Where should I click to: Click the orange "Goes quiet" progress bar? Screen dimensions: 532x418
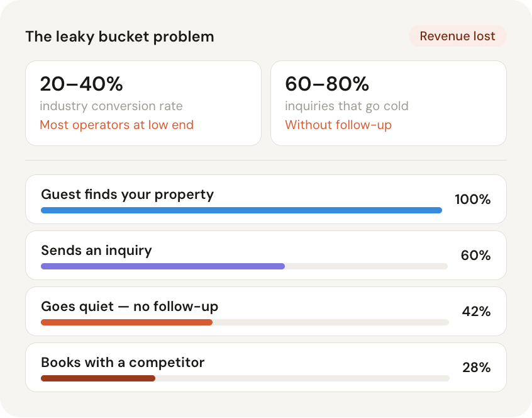tap(126, 322)
